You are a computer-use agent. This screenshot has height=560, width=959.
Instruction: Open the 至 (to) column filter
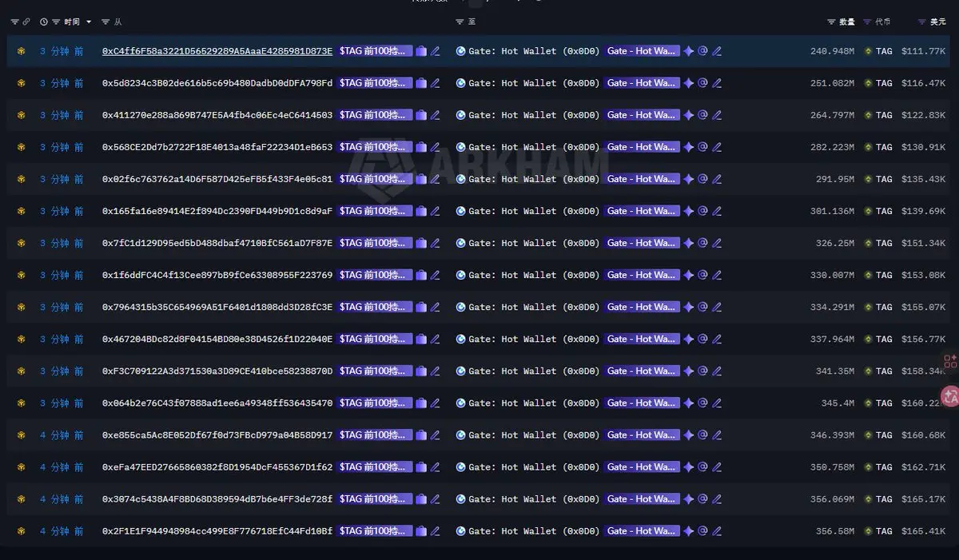460,22
